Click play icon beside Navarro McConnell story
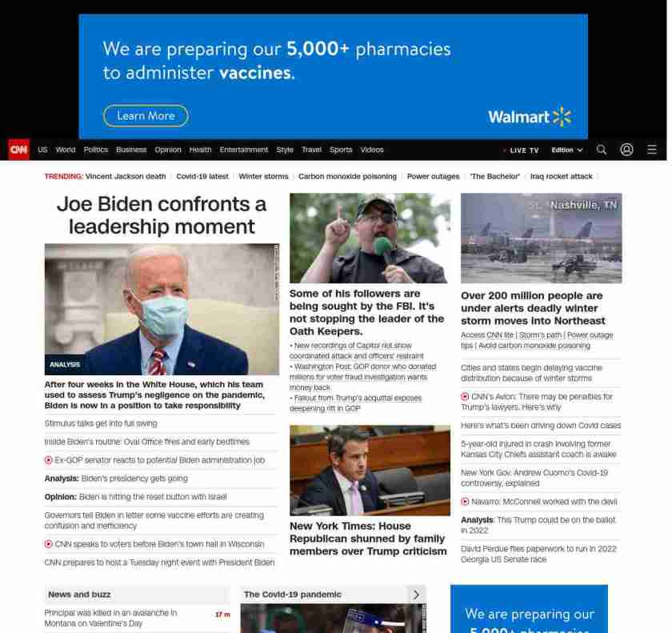Viewport: 672px width, 633px height. click(465, 502)
